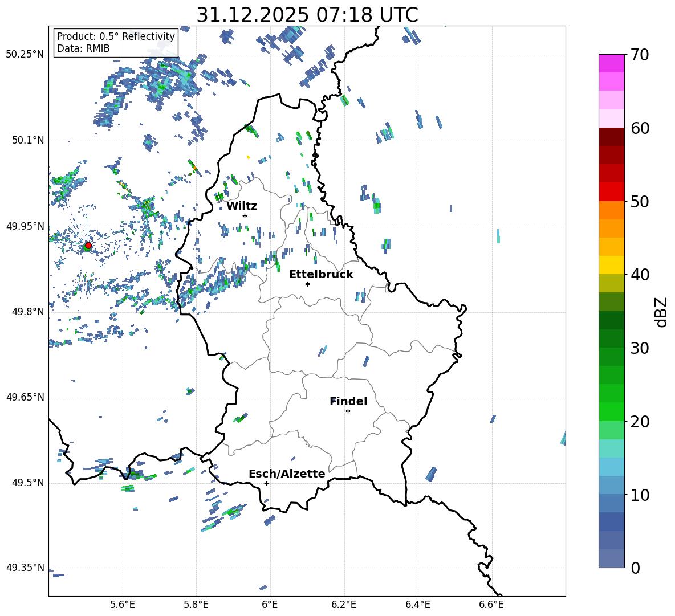Click the 50 tick on colorbar
The width and height of the screenshot is (675, 616).
pyautogui.click(x=640, y=201)
